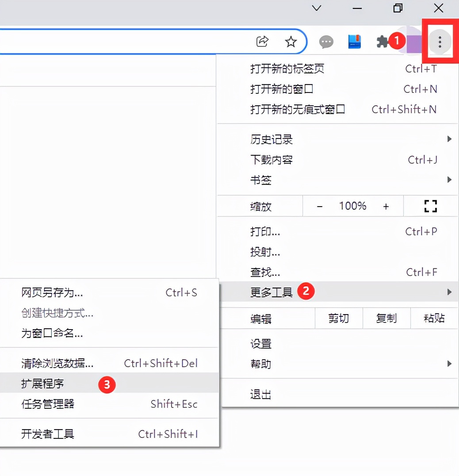
Task: Click the share page icon in address bar
Action: 262,42
